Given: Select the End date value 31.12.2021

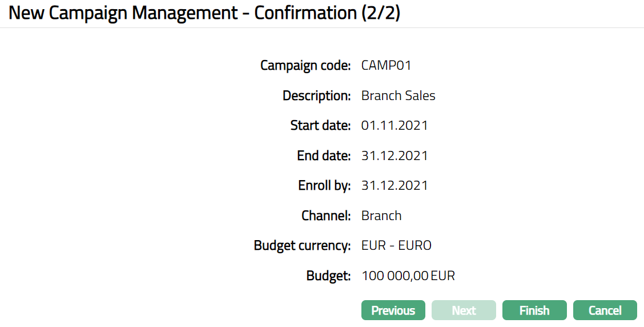Looking at the screenshot, I should click(x=394, y=156).
